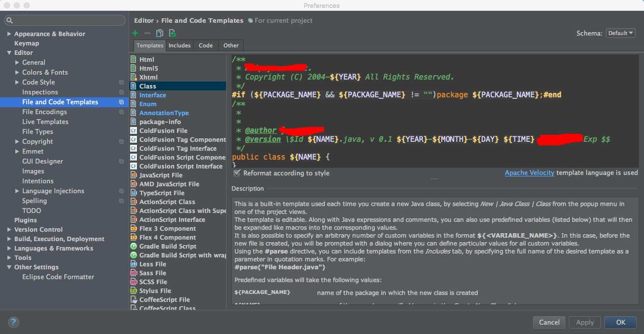The height and width of the screenshot is (334, 644).
Task: Open the Apache Velocity link
Action: [529, 173]
